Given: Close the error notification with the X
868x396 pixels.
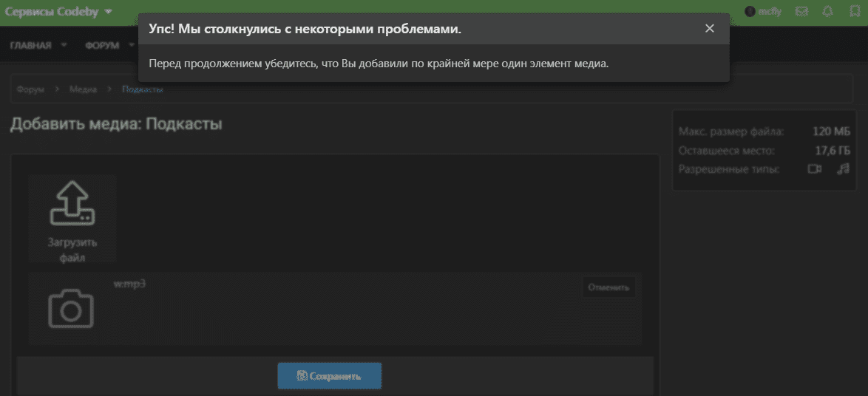Looking at the screenshot, I should coord(709,29).
